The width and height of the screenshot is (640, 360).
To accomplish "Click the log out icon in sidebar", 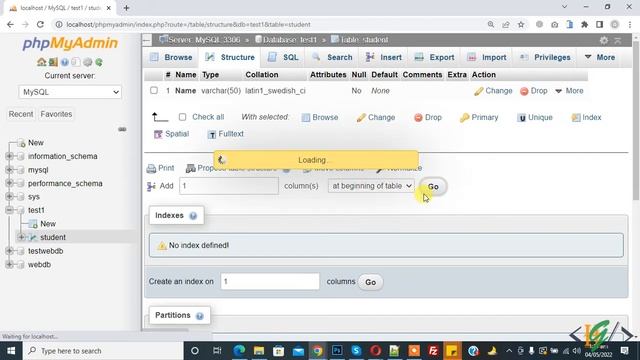I will [x=53, y=62].
